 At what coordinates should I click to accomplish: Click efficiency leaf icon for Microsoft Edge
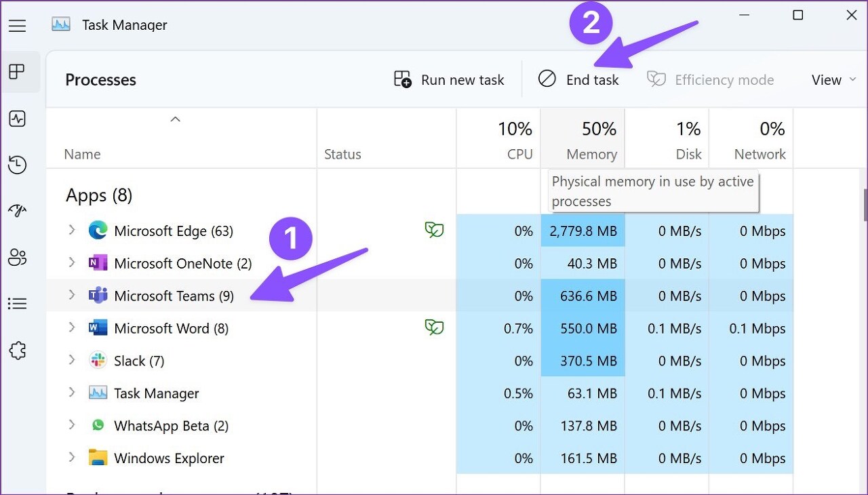[x=434, y=231]
